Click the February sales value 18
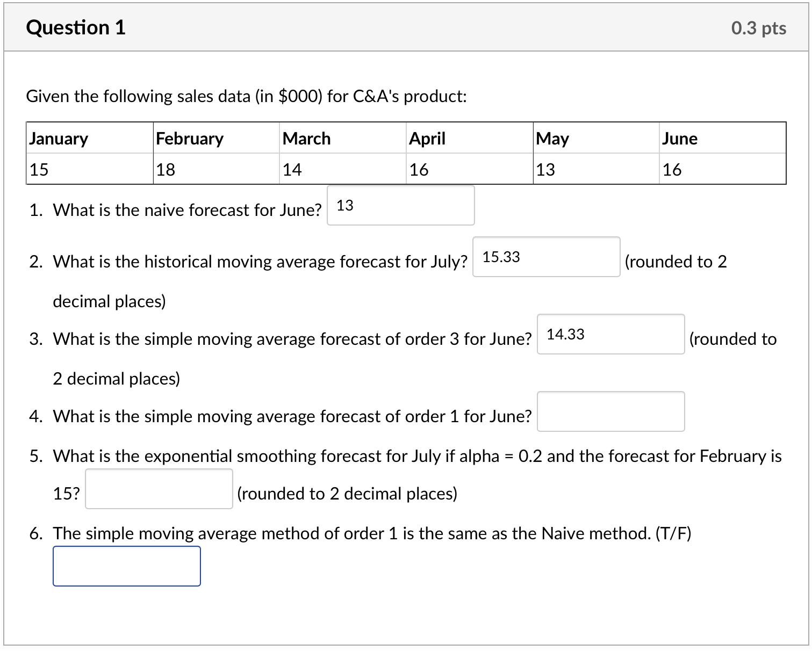The width and height of the screenshot is (812, 651). 166,170
